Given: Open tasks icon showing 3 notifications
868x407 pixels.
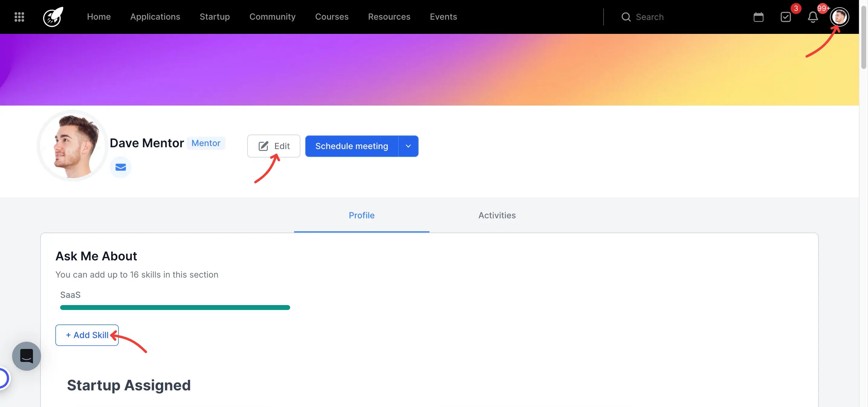Looking at the screenshot, I should click(786, 17).
